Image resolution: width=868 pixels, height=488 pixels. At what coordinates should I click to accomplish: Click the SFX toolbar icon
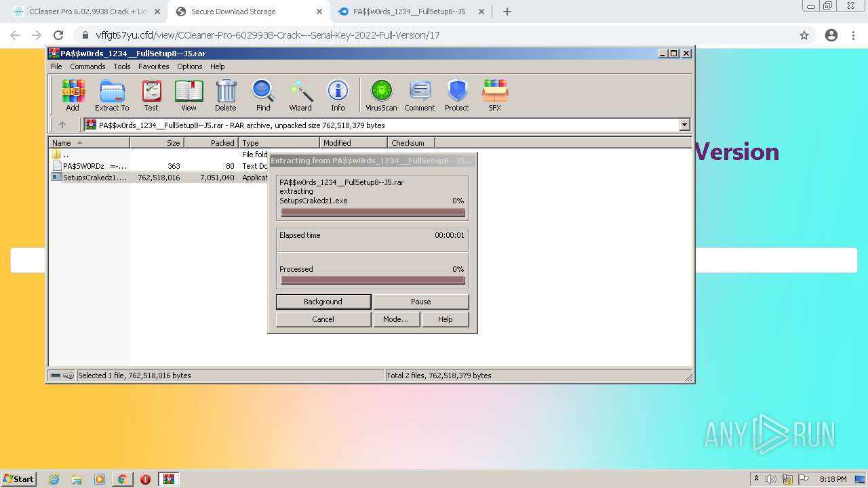pos(495,95)
